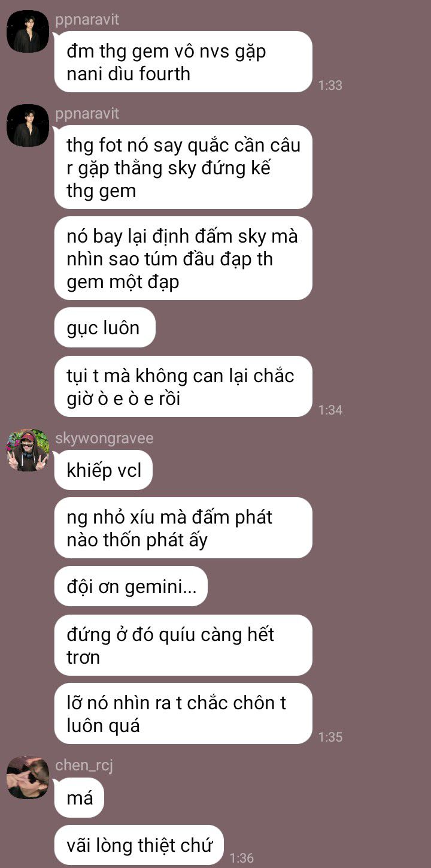Select message 'ng nhỏ xíu mà đấm phát'
Screen dimensions: 431x868
tap(183, 528)
